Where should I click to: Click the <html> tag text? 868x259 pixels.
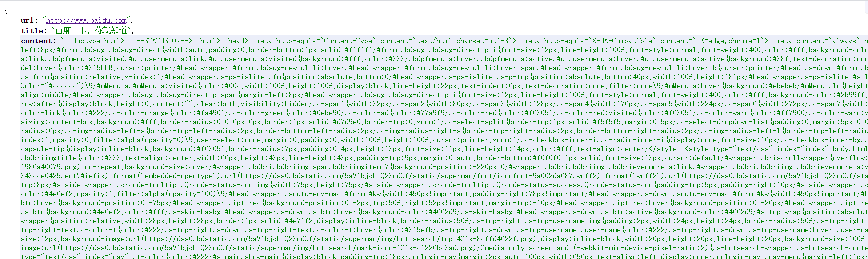(x=208, y=41)
